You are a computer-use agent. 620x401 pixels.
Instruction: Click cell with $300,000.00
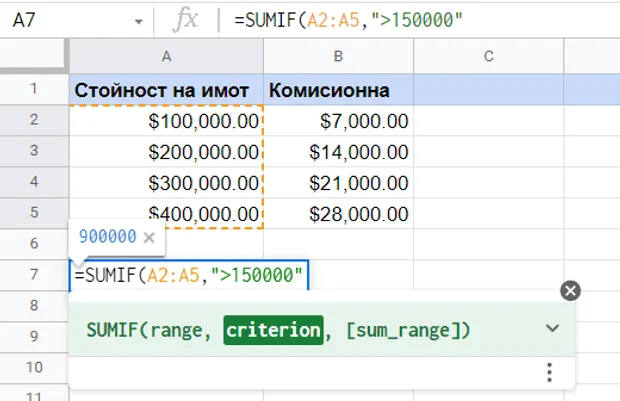166,182
